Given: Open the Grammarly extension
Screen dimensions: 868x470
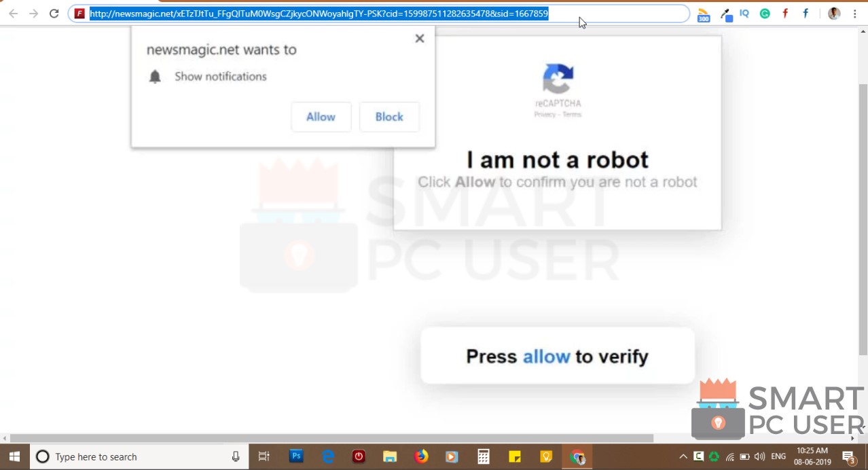Looking at the screenshot, I should (x=765, y=14).
